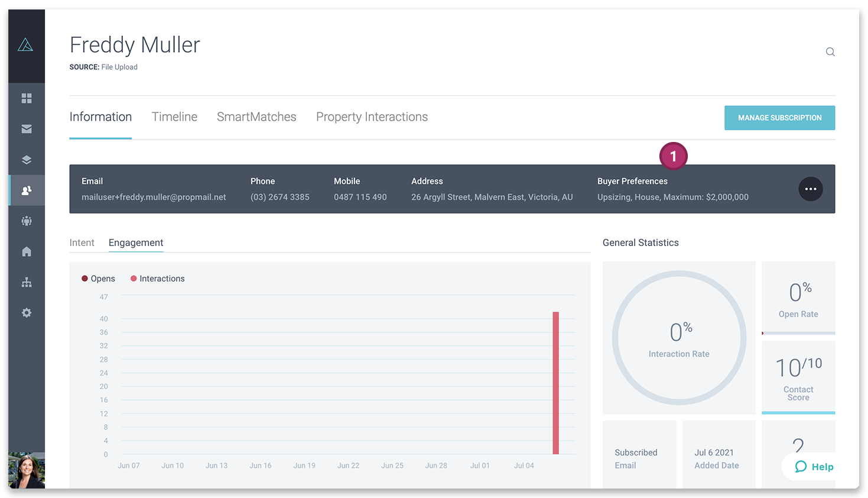Viewport: 868px width, 498px height.
Task: Click the Jul 04 axis label
Action: [x=524, y=465]
